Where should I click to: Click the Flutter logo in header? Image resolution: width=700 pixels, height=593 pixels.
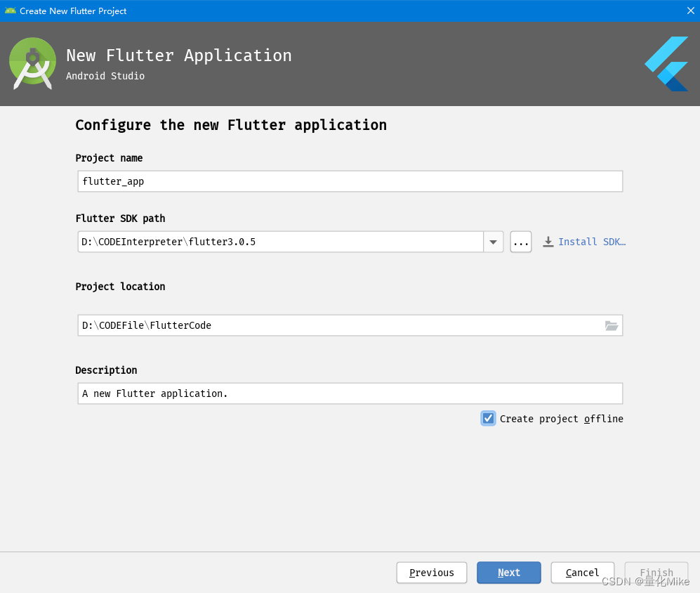tap(667, 64)
